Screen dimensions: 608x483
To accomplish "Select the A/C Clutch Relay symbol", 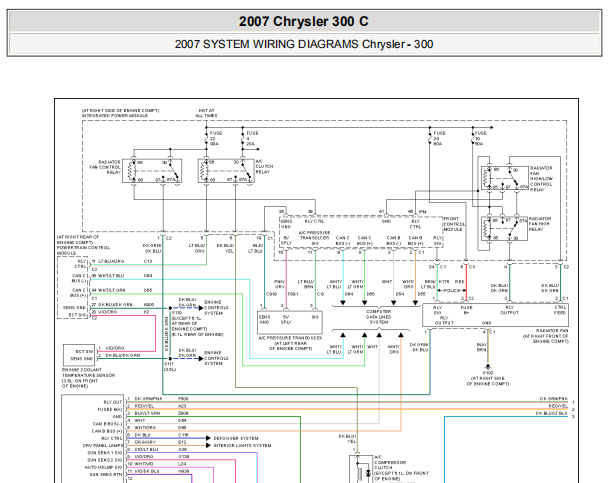I will [226, 171].
